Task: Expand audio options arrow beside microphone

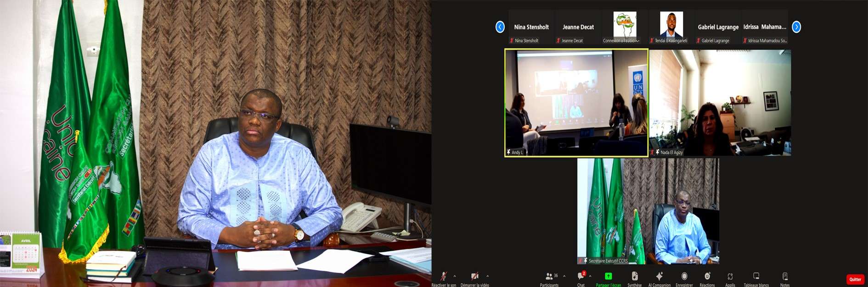Action: tap(455, 276)
